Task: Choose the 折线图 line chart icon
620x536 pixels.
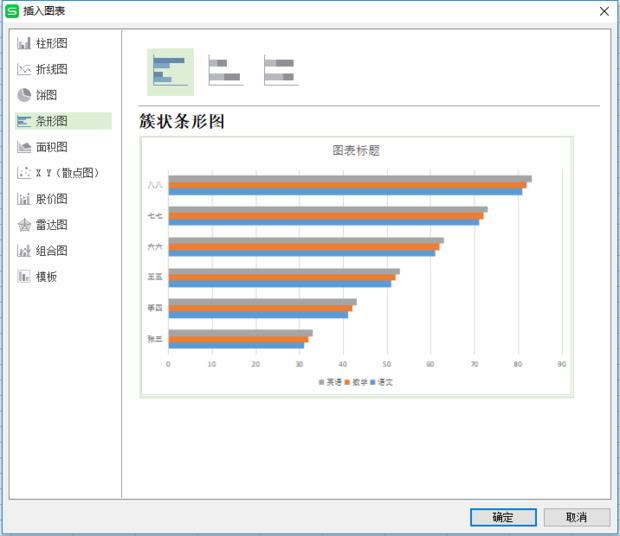Action: tap(24, 69)
